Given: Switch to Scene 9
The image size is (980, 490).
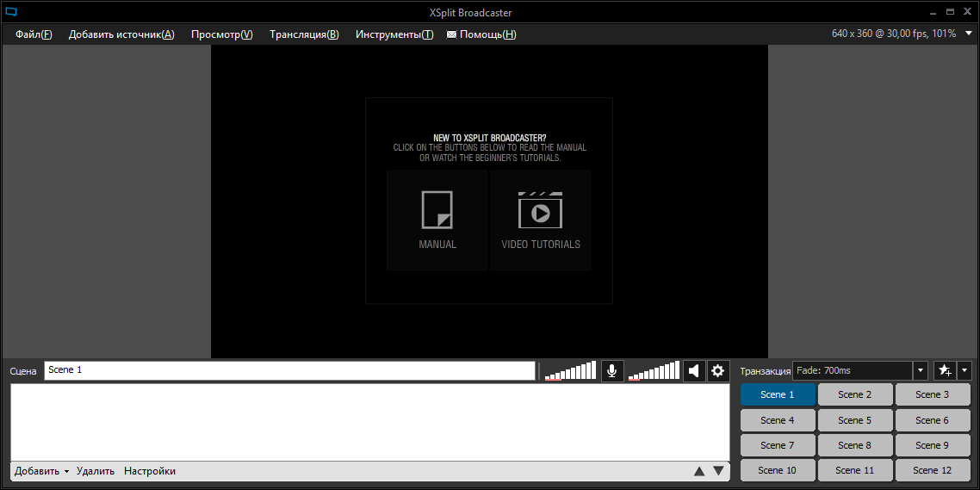Looking at the screenshot, I should [933, 445].
